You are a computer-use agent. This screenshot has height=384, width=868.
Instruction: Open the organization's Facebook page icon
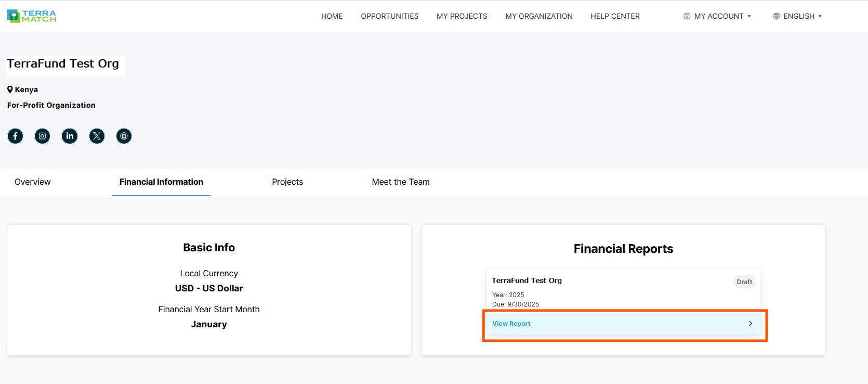[x=15, y=136]
